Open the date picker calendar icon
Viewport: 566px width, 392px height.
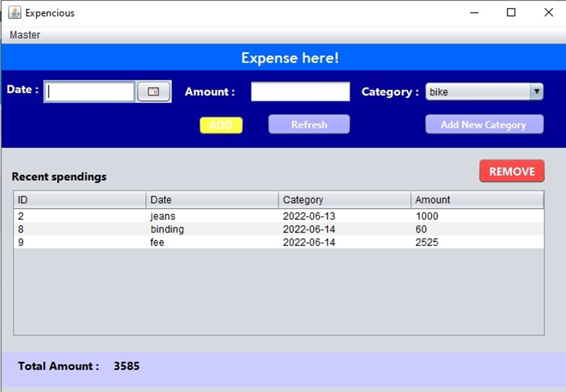pyautogui.click(x=153, y=89)
